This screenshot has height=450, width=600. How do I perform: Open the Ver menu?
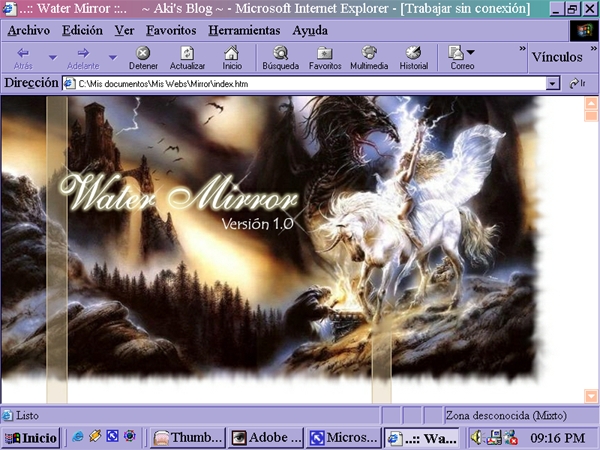tap(124, 30)
